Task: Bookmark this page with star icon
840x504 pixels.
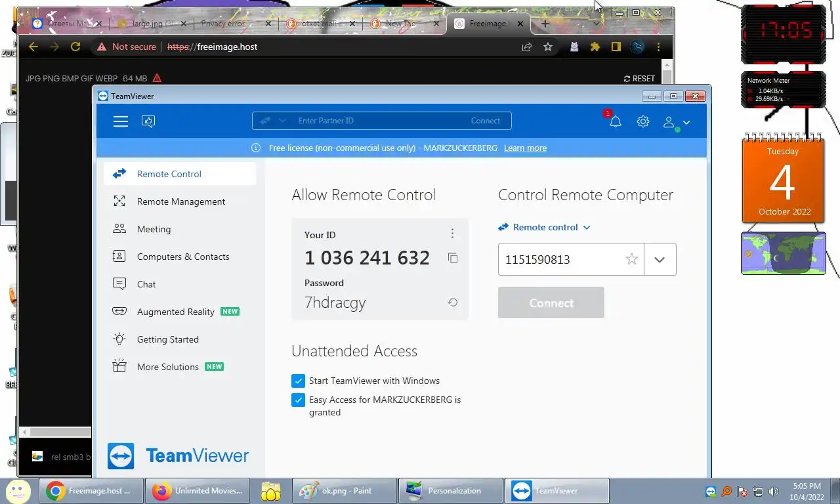Action: 548,47
